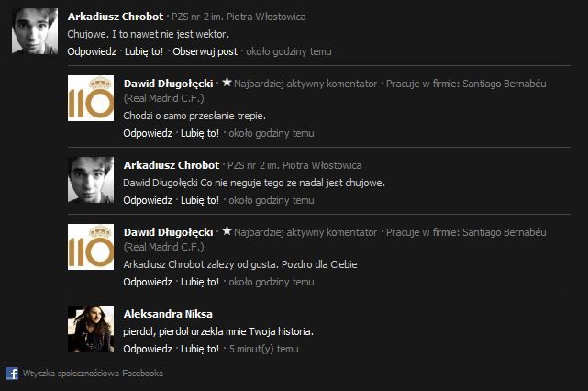Click the '5 minut(y) temu' timestamp
The width and height of the screenshot is (588, 391).
(x=263, y=349)
